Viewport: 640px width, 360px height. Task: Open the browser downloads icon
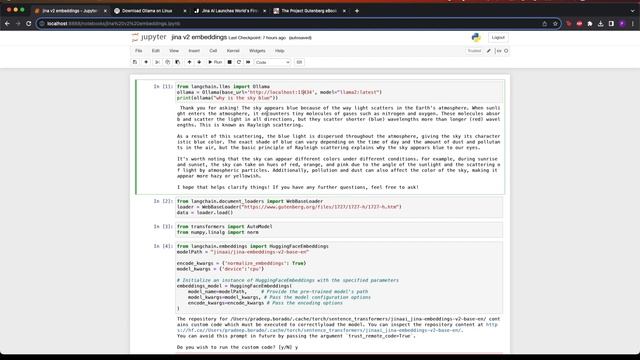pos(600,24)
